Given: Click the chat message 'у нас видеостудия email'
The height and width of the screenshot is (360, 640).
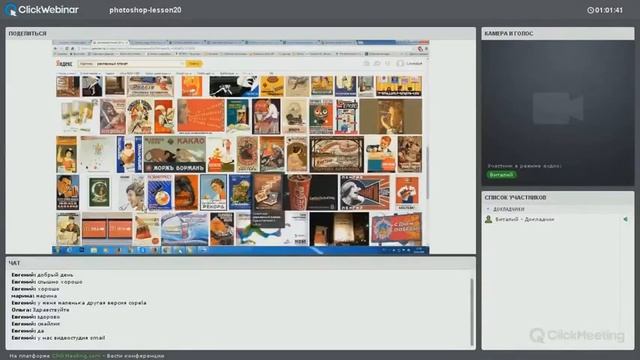Looking at the screenshot, I should pos(71,338).
